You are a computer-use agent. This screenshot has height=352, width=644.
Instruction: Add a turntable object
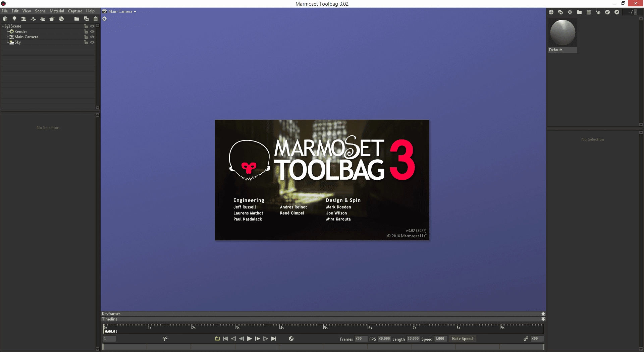click(x=61, y=19)
